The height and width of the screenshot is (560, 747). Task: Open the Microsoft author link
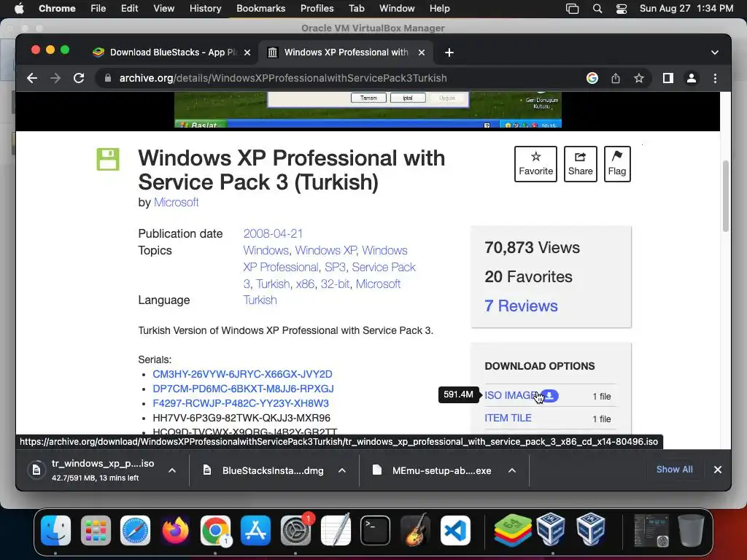pyautogui.click(x=176, y=203)
